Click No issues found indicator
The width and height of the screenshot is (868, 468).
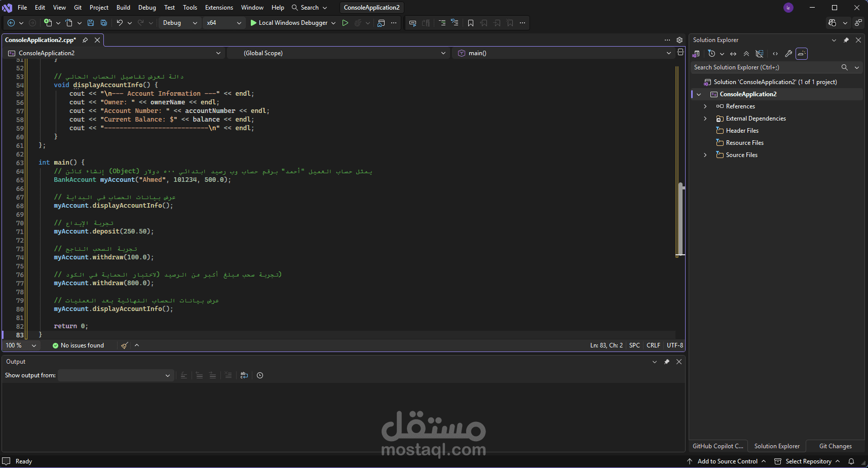78,345
